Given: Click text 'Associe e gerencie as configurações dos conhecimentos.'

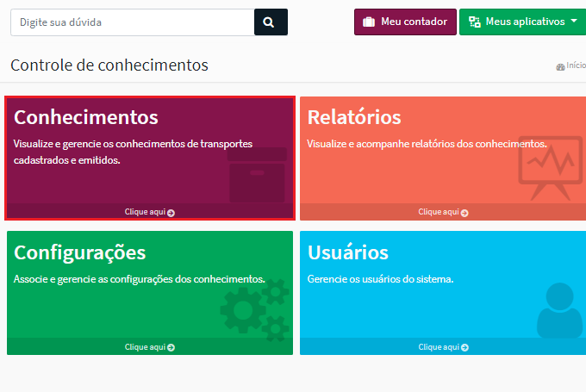Looking at the screenshot, I should point(140,279).
